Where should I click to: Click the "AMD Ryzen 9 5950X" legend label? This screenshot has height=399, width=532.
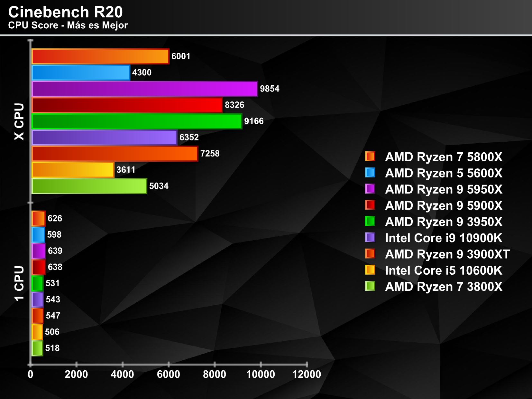[x=444, y=189]
